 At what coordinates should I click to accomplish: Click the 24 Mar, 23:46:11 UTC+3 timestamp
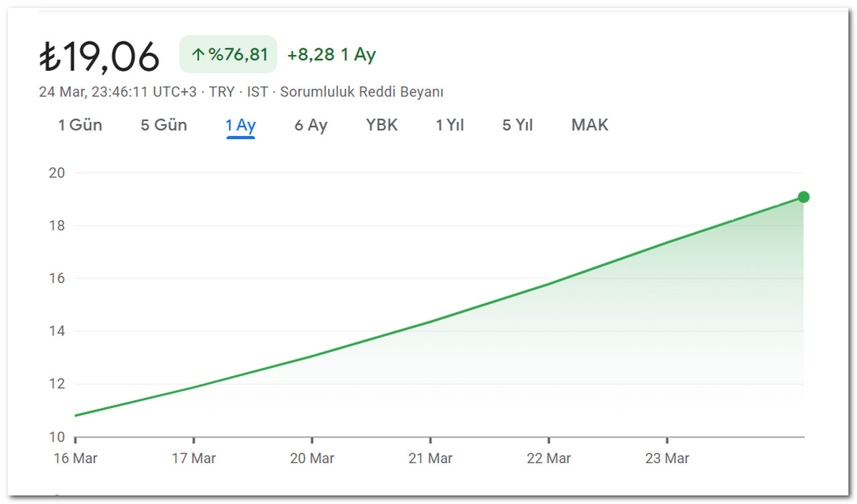[118, 92]
